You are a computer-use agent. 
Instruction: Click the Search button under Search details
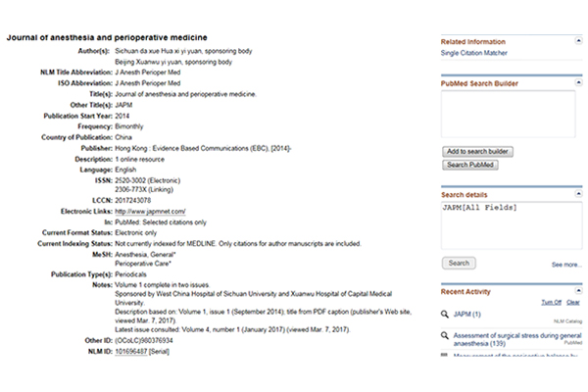click(x=459, y=263)
